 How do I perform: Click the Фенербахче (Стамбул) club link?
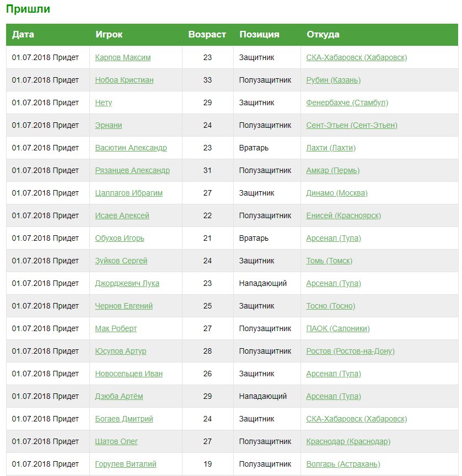tap(347, 102)
